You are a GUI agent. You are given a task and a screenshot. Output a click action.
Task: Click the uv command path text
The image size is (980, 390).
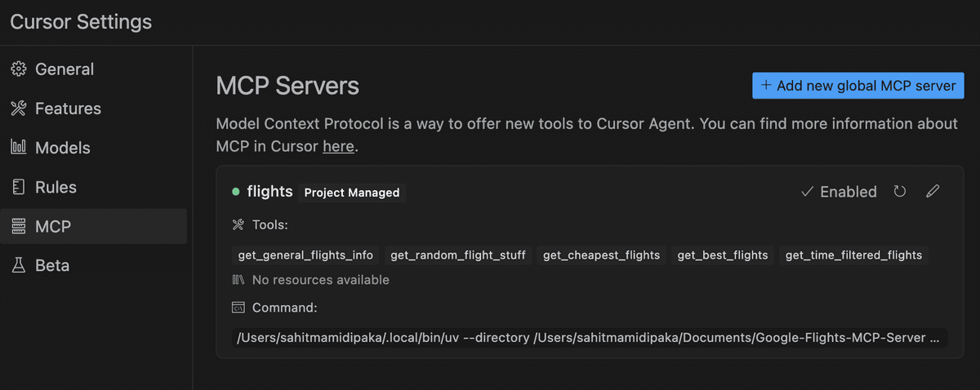(x=590, y=338)
